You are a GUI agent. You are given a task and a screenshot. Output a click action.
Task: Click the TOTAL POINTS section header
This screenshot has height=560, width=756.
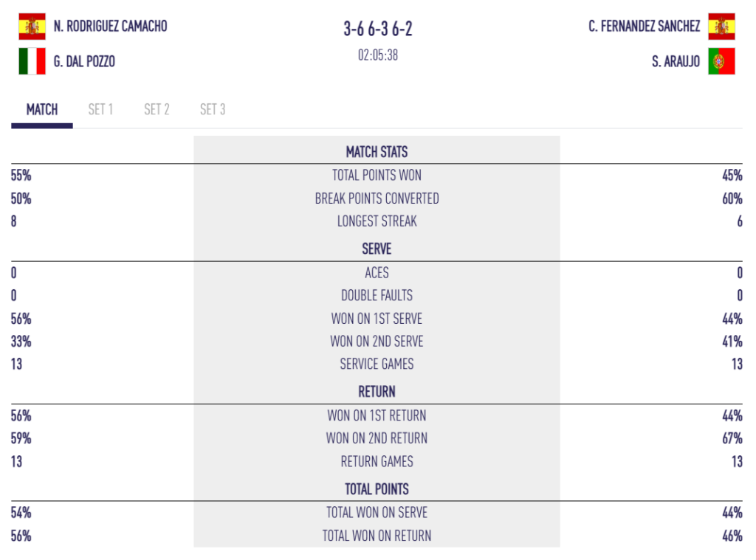pyautogui.click(x=377, y=489)
